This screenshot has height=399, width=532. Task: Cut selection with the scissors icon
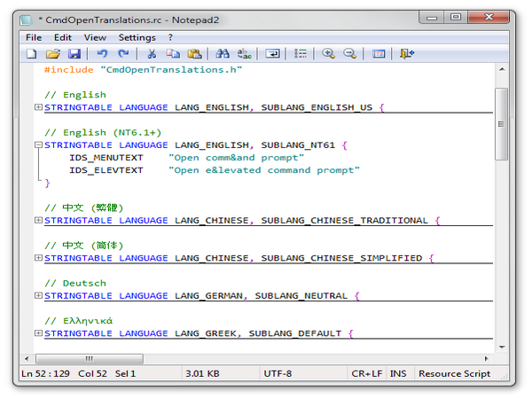coord(152,53)
